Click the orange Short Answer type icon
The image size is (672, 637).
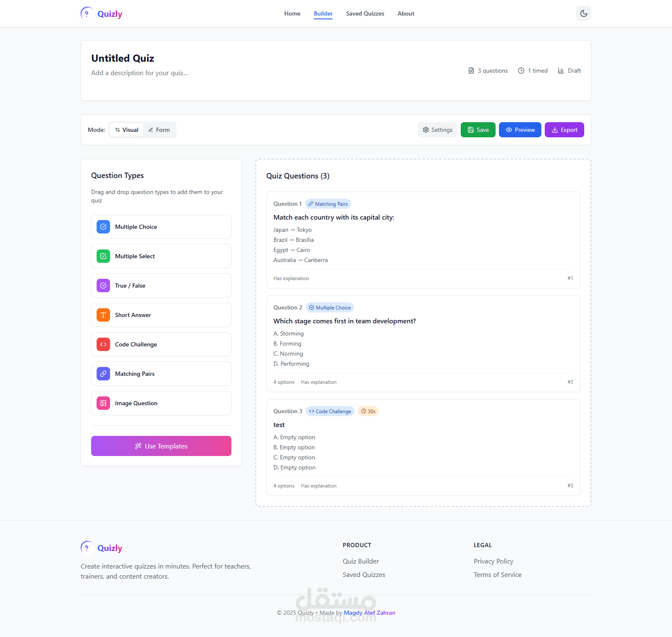103,315
